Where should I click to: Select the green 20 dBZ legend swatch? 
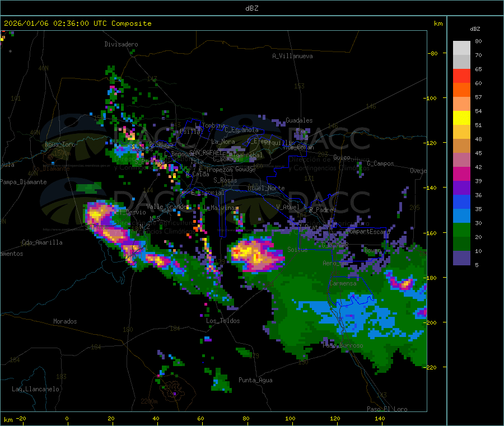461,230
